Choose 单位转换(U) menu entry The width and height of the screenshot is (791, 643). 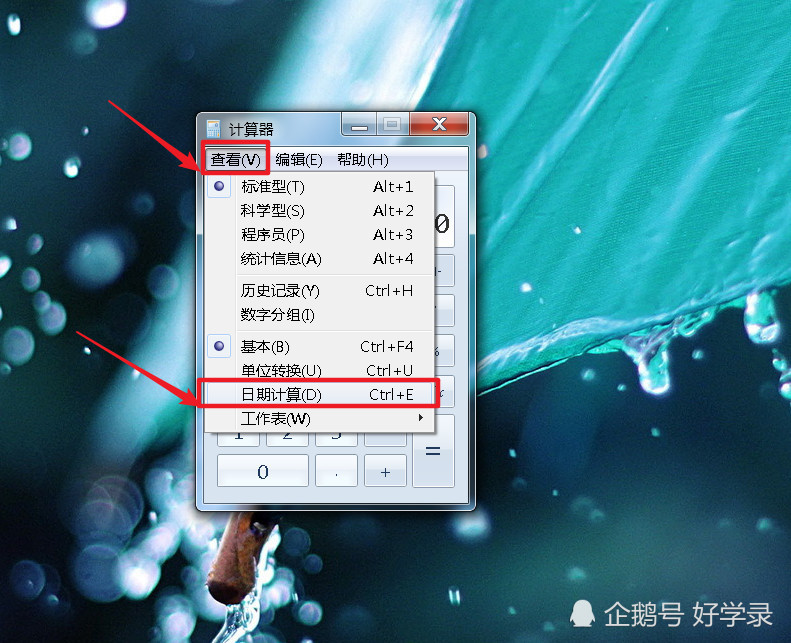(x=320, y=370)
